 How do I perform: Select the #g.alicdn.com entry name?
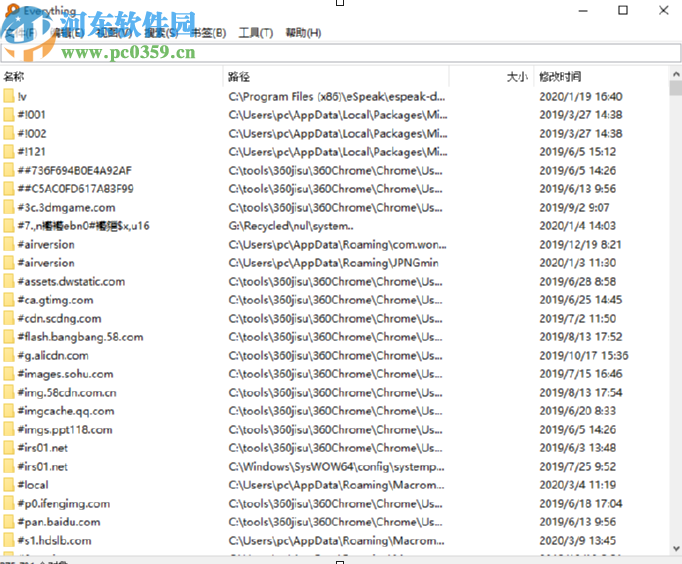click(x=53, y=355)
